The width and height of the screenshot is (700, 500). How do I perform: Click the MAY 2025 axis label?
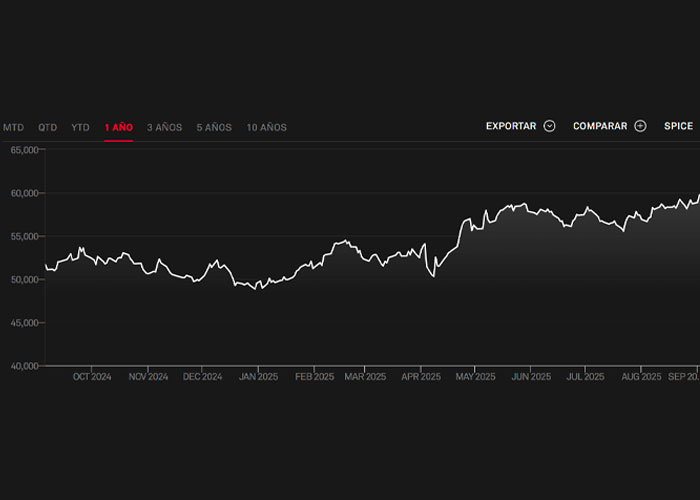click(x=475, y=377)
